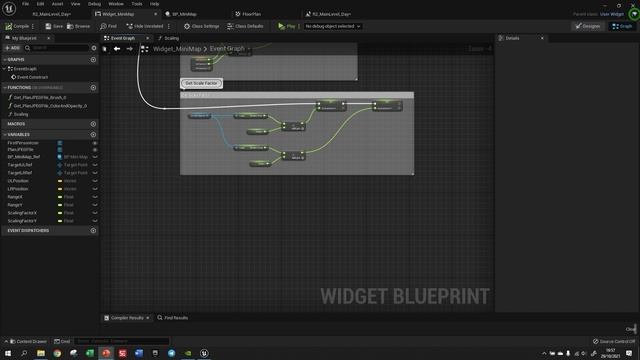Toggle TargetULRef variable visibility eye
Image resolution: width=640 pixels, height=360 pixels.
pos(95,165)
